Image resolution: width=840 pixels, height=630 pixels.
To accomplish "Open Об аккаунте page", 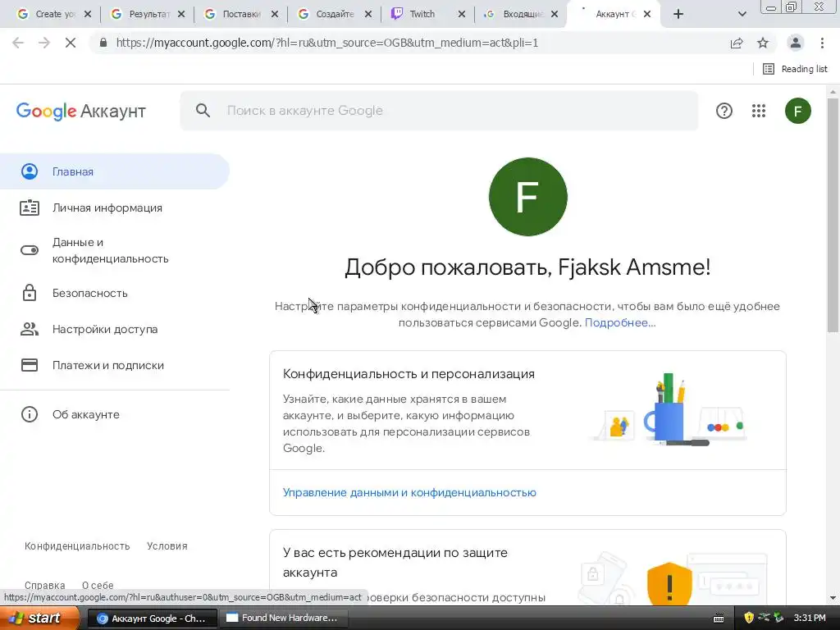I will [85, 414].
